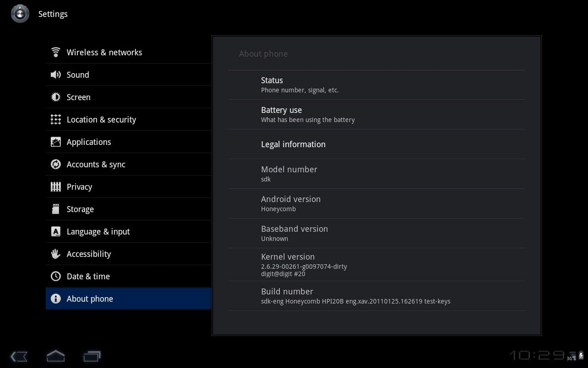
Task: Open Language & input settings
Action: [98, 231]
